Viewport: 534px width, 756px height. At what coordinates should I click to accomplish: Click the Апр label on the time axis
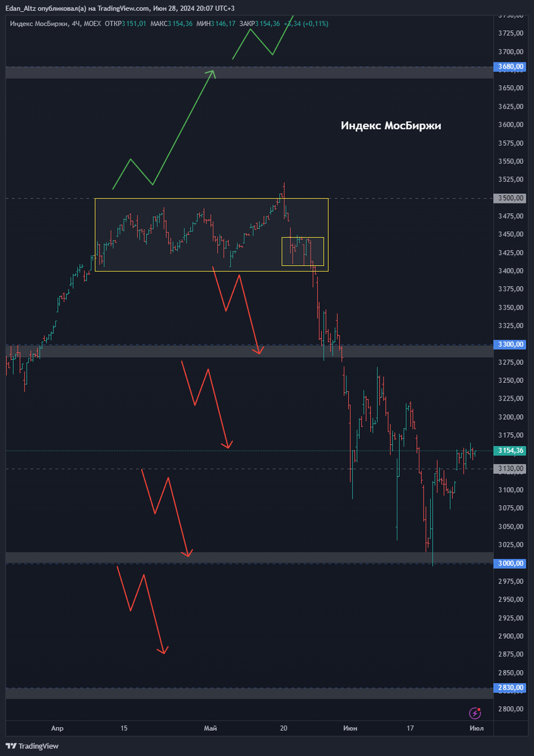[58, 728]
